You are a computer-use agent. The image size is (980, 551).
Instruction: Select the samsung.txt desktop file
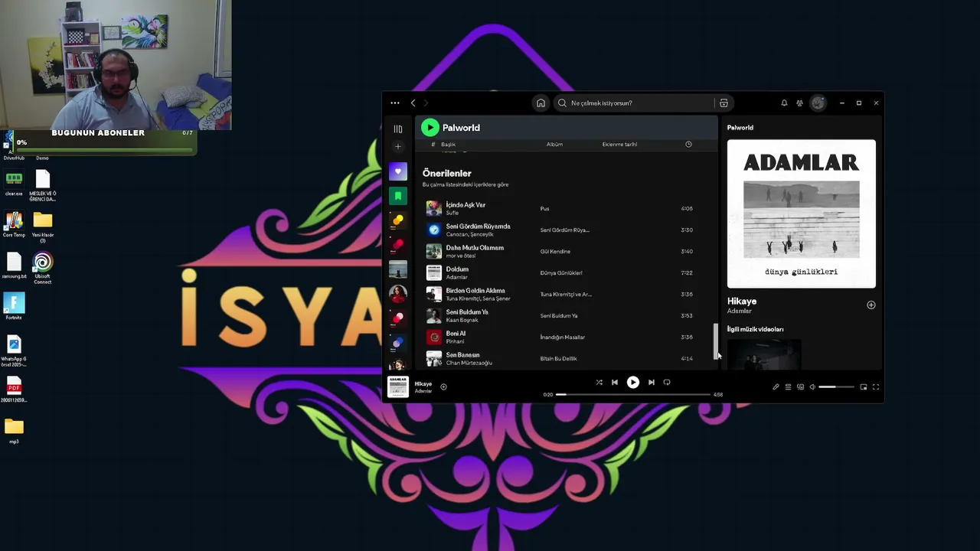(14, 266)
